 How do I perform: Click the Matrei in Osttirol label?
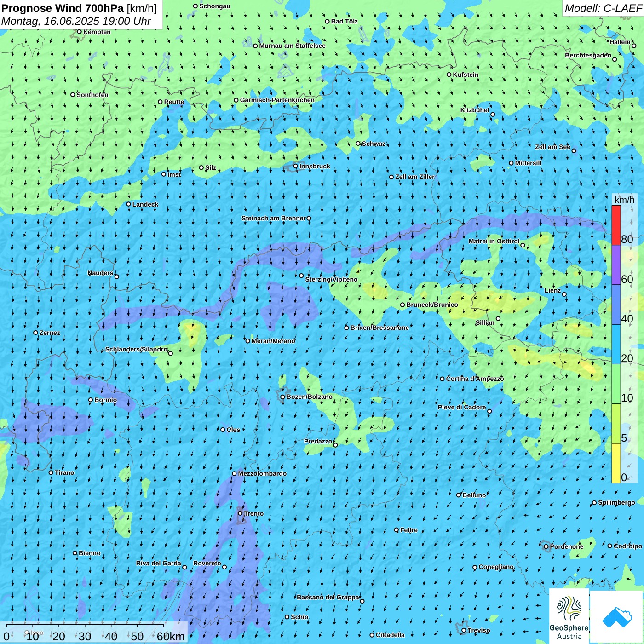[494, 241]
